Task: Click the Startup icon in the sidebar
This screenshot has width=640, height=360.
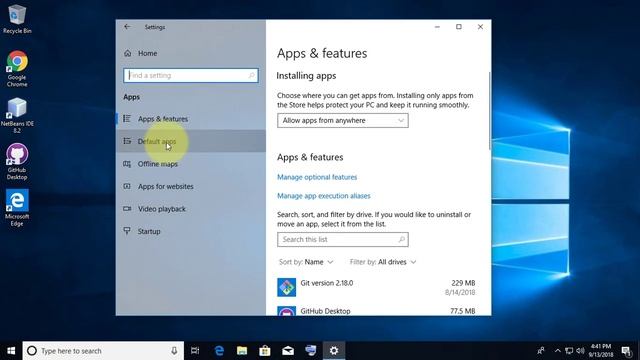Action: 127,231
